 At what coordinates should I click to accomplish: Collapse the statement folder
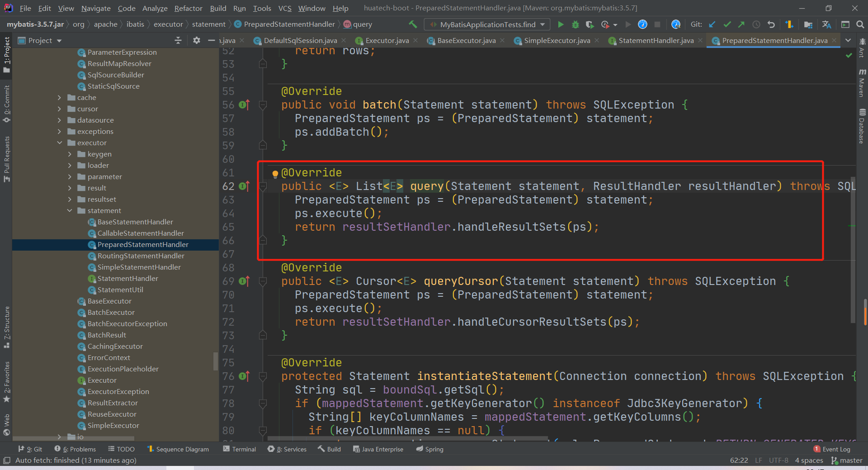click(x=70, y=210)
